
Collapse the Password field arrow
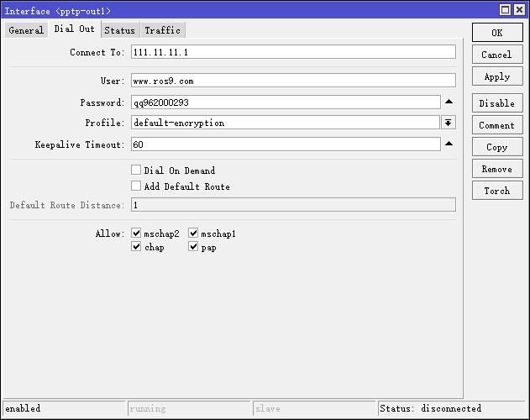pyautogui.click(x=449, y=102)
